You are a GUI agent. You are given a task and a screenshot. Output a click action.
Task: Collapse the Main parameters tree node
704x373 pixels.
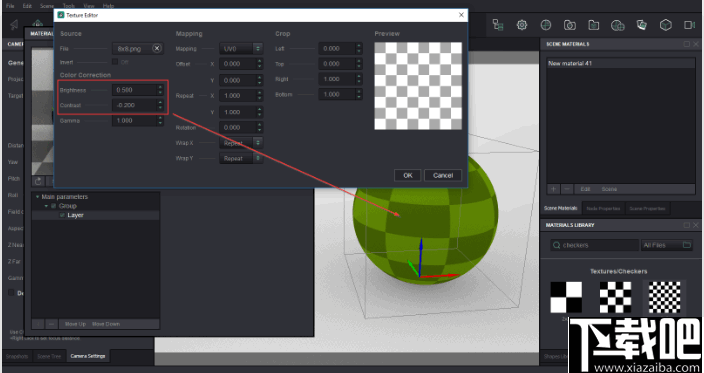(x=37, y=197)
